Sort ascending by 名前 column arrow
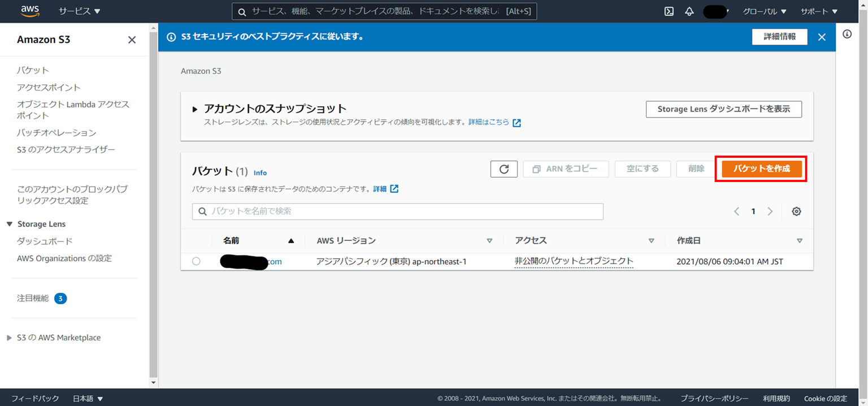868x406 pixels. tap(291, 241)
